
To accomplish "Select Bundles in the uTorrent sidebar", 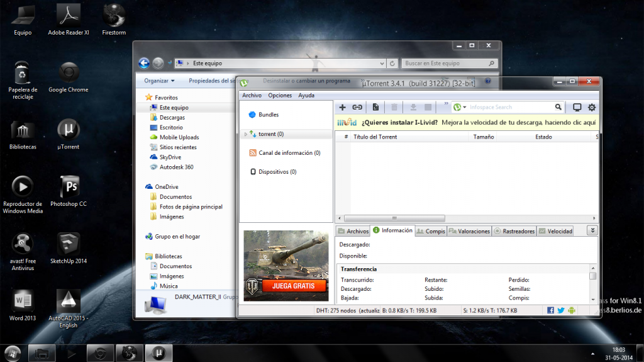I will tap(268, 115).
